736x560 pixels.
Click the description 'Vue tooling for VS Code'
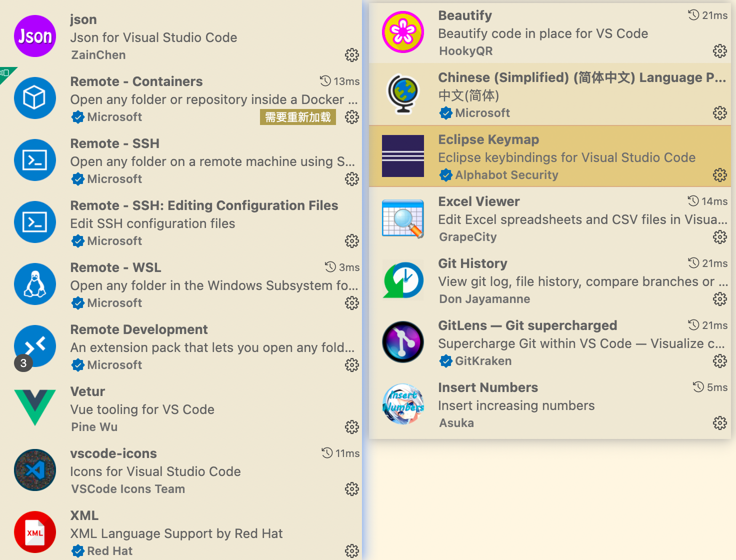click(x=142, y=409)
